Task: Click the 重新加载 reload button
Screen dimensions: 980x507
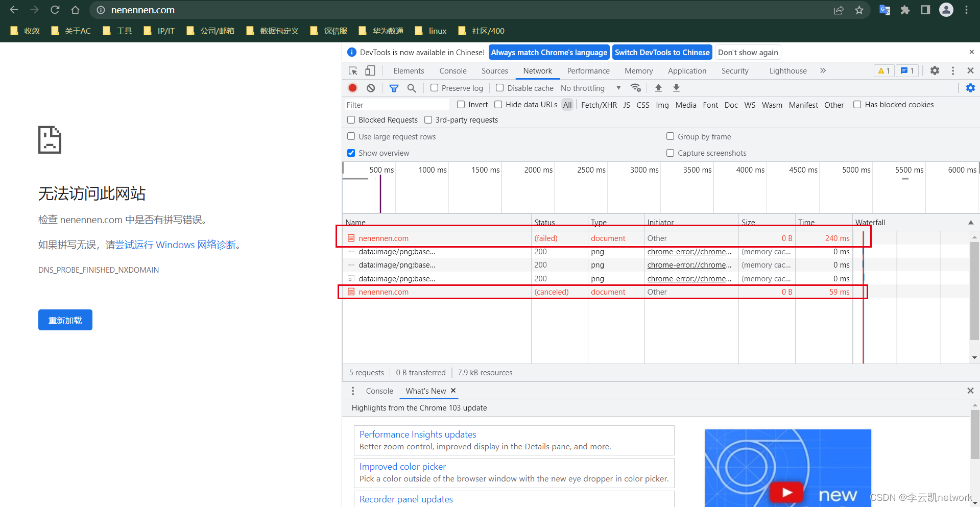Action: click(65, 320)
